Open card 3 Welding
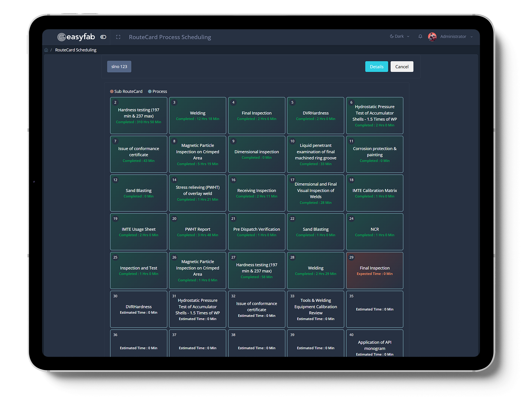 click(197, 115)
